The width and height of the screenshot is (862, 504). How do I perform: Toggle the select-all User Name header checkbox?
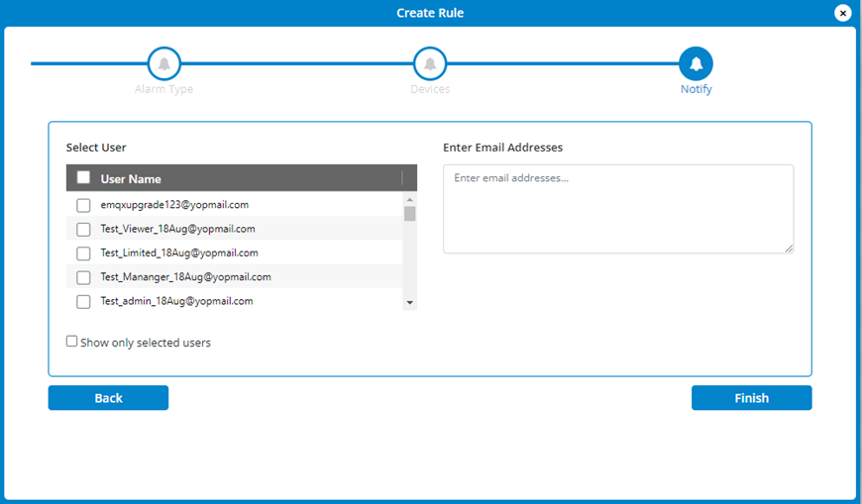83,177
